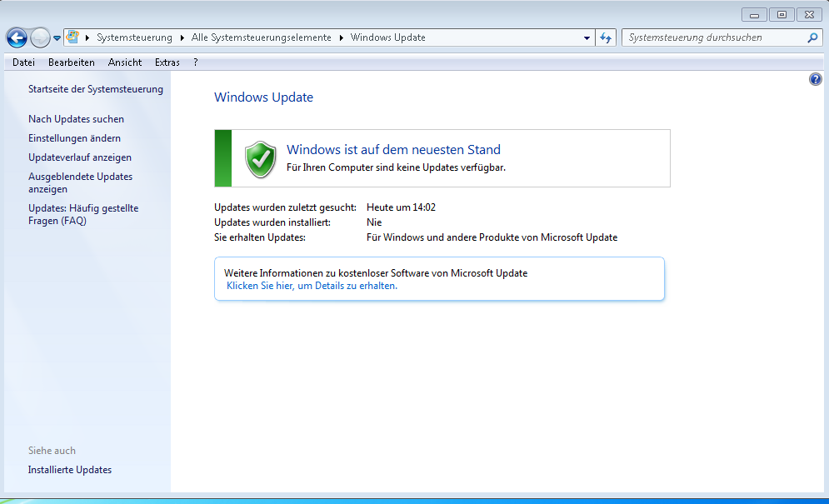Open Updateverlauf anzeigen

click(80, 157)
